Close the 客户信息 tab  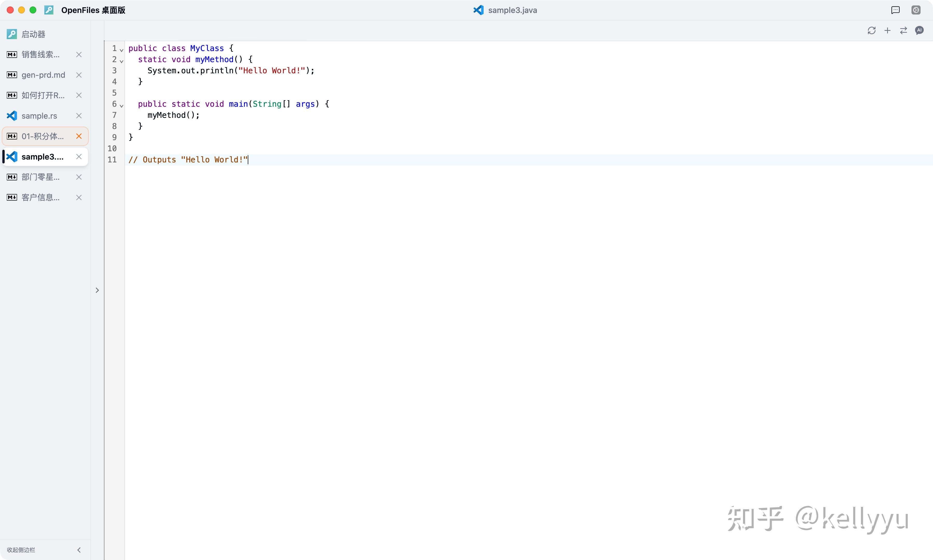[x=79, y=197]
